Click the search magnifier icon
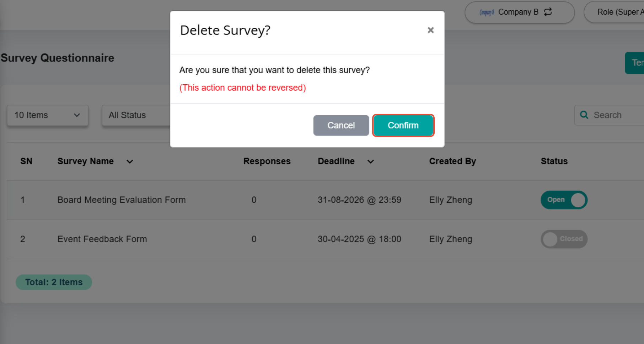 [584, 115]
